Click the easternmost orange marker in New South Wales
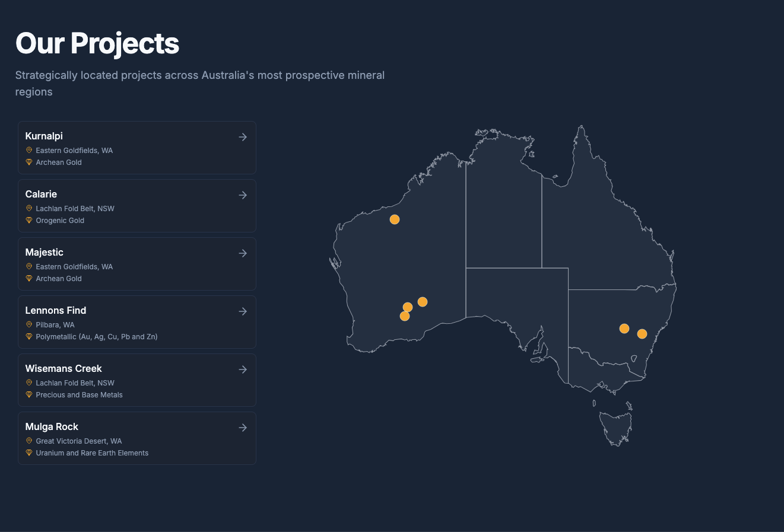784x532 pixels. (x=642, y=334)
